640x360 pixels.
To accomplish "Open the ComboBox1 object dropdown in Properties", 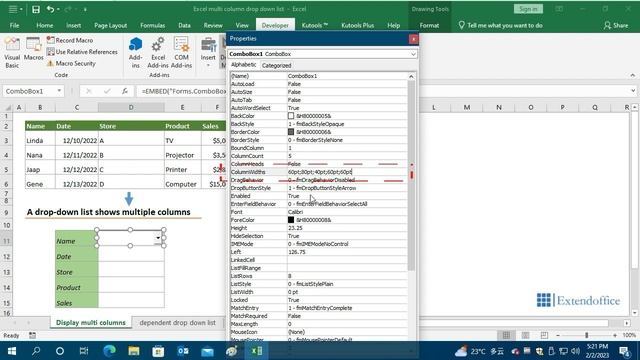I will (x=413, y=54).
